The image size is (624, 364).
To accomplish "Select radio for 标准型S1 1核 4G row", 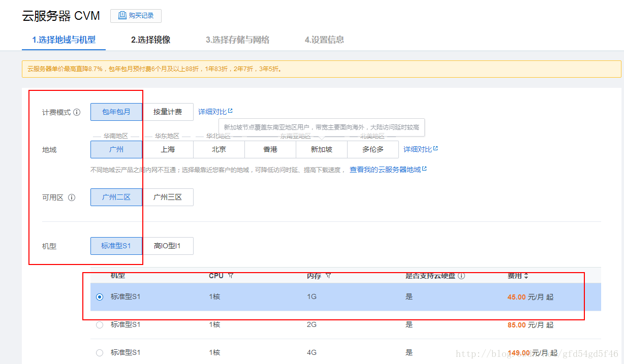I will point(100,353).
